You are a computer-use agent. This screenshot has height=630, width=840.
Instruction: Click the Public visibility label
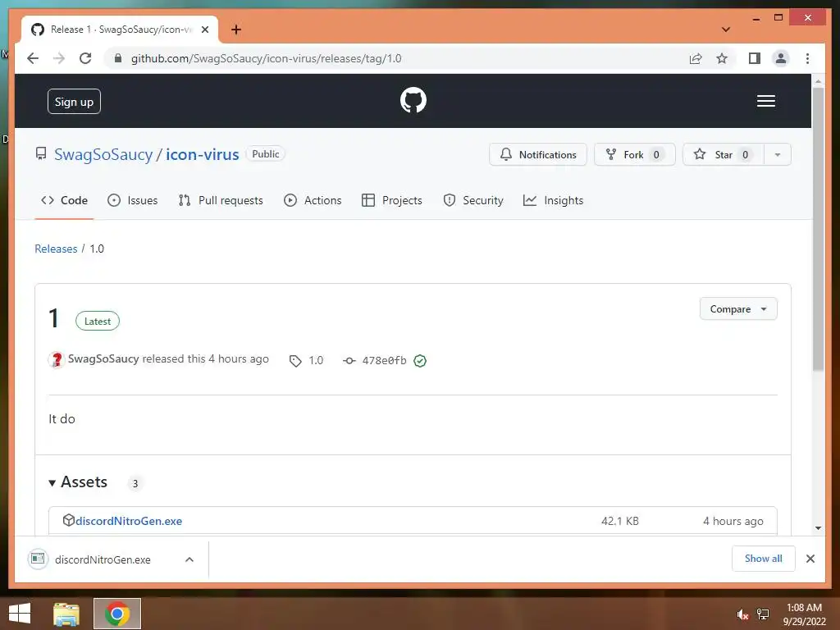point(266,153)
